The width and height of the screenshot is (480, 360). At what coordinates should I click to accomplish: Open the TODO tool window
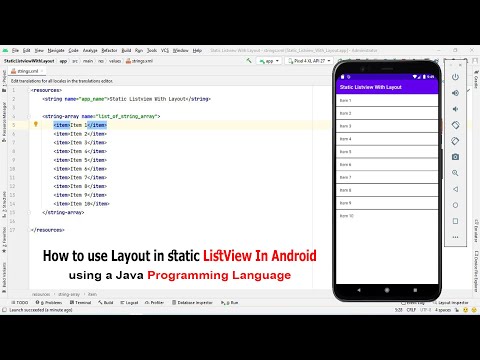click(20, 303)
